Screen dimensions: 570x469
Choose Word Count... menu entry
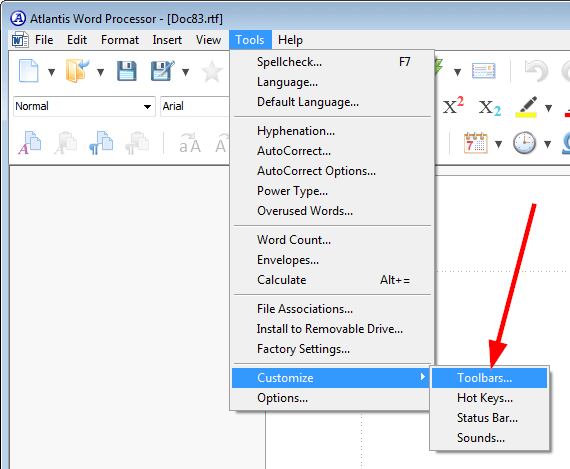[332, 240]
